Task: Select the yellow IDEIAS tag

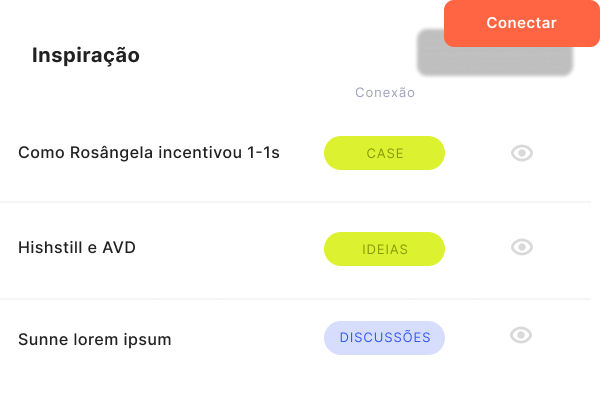Action: point(385,249)
